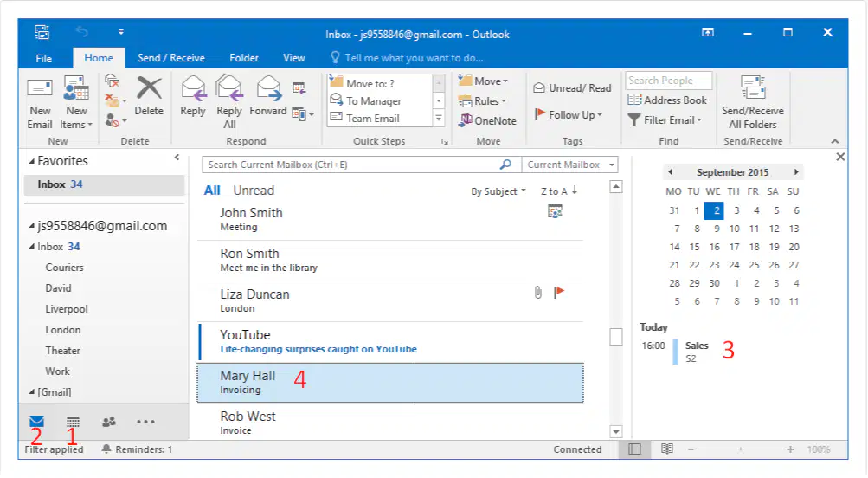Switch to People view icon
This screenshot has width=868, height=478.
pos(109,422)
